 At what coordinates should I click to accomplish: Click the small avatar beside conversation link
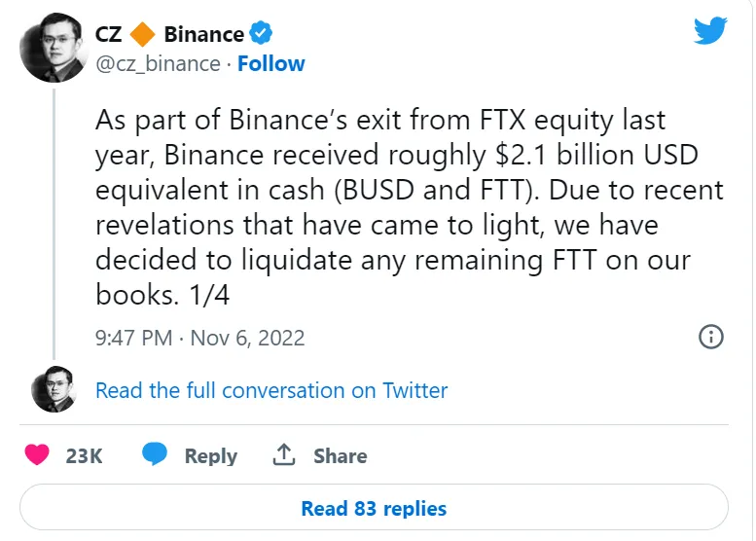pyautogui.click(x=54, y=389)
